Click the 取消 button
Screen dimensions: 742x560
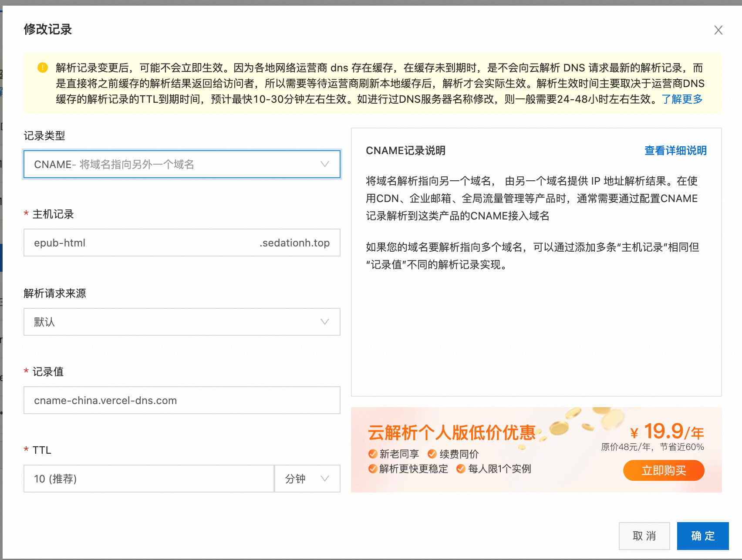644,536
